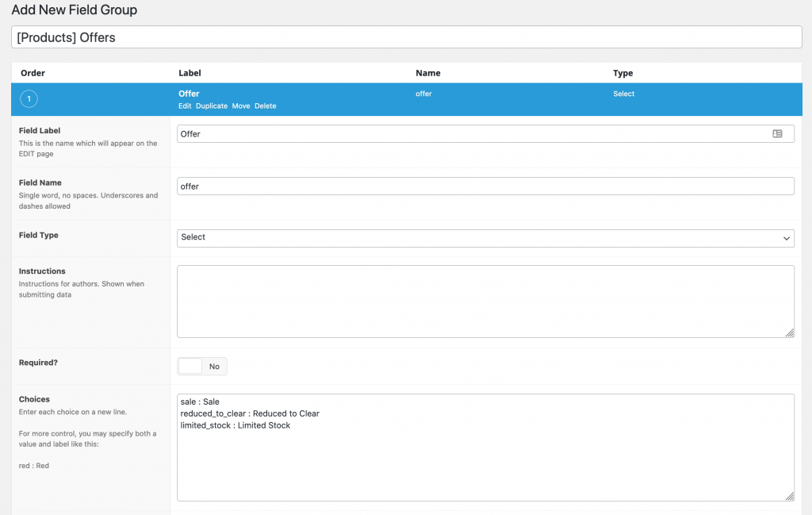Image resolution: width=812 pixels, height=515 pixels.
Task: Click inside the Instructions textarea
Action: coord(485,302)
